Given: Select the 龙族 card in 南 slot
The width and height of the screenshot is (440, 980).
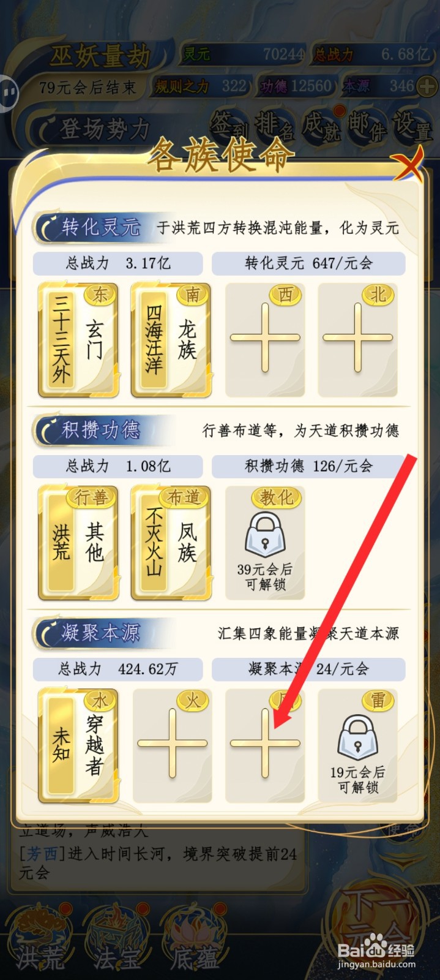Looking at the screenshot, I should tap(172, 340).
